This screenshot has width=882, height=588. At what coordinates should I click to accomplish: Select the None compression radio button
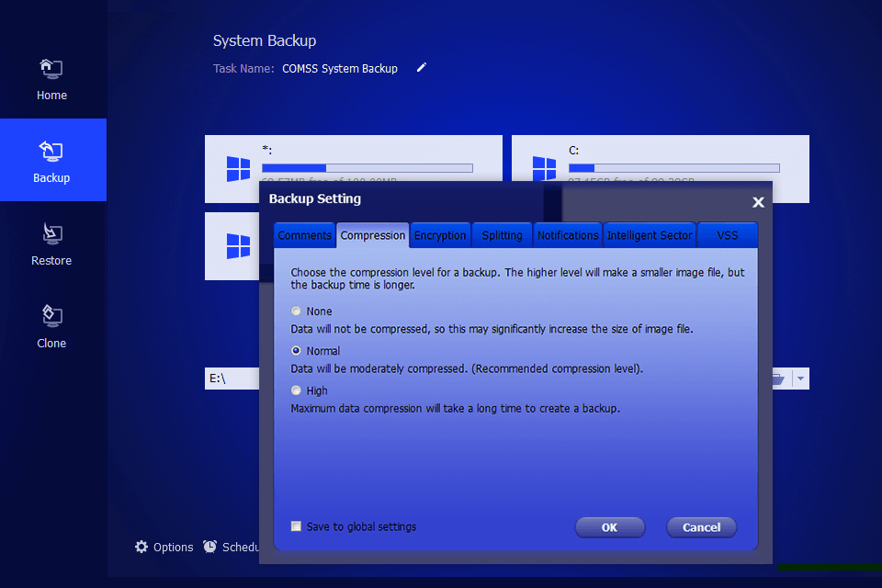[x=296, y=311]
